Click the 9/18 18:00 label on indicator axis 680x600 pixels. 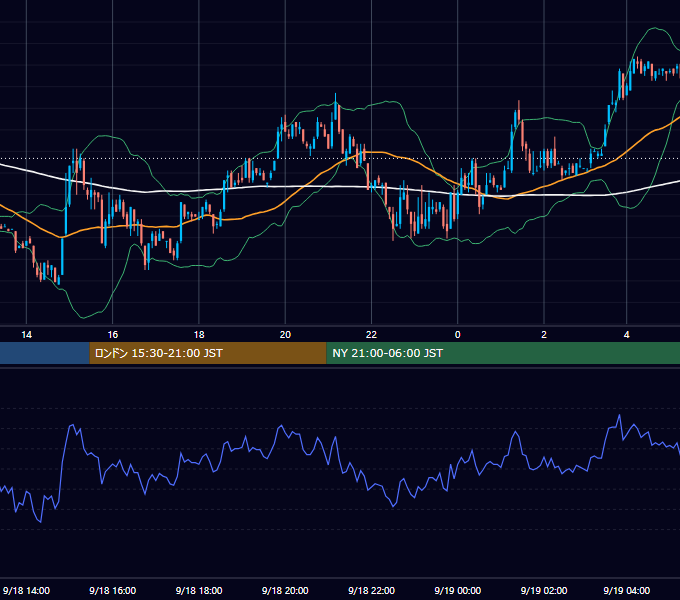tap(199, 590)
